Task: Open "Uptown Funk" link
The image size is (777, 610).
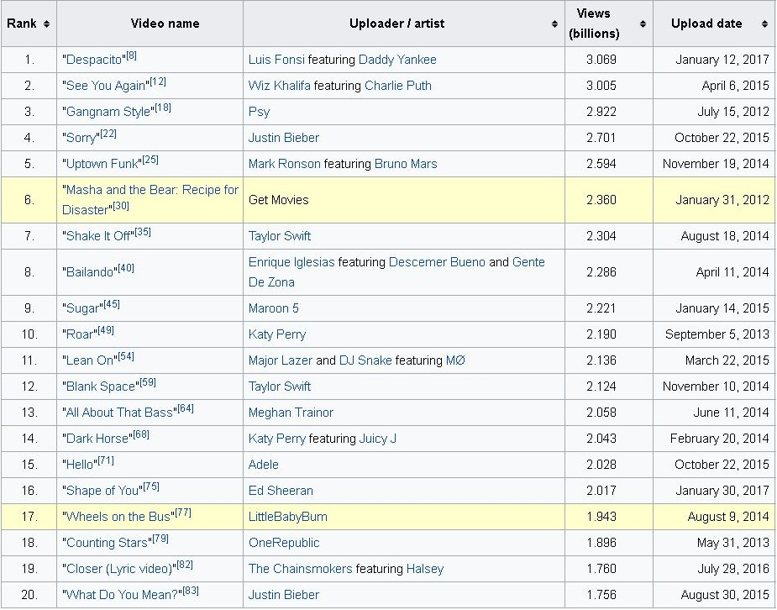Action: [102, 164]
